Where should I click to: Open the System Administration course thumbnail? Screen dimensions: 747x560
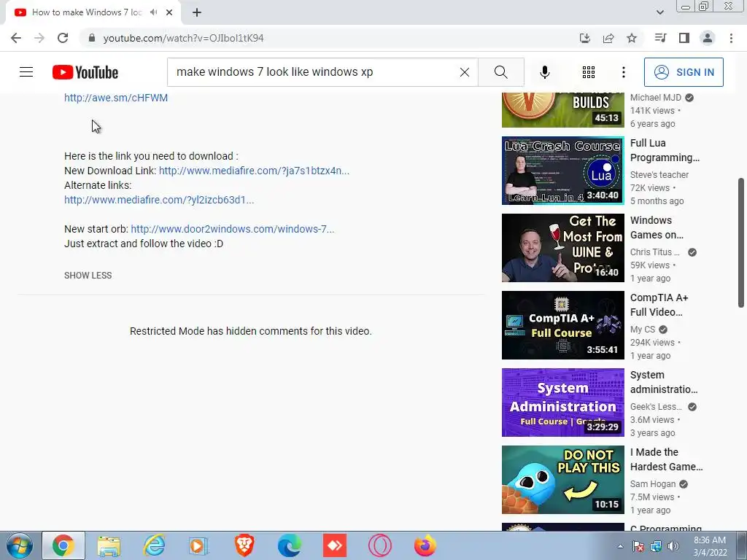pos(562,402)
